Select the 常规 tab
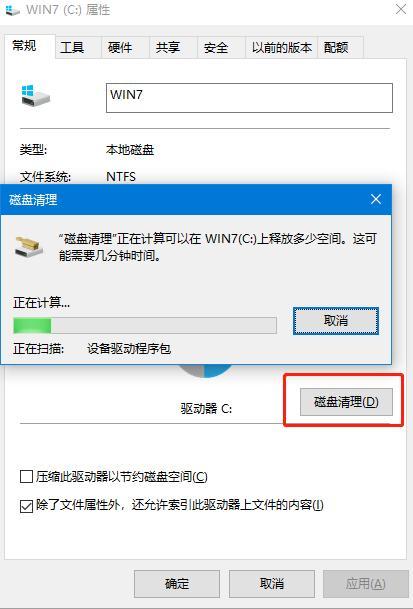 [x=24, y=46]
